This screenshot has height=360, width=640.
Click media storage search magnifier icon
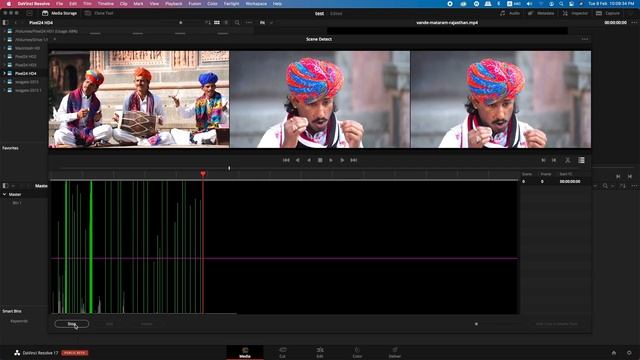(237, 23)
